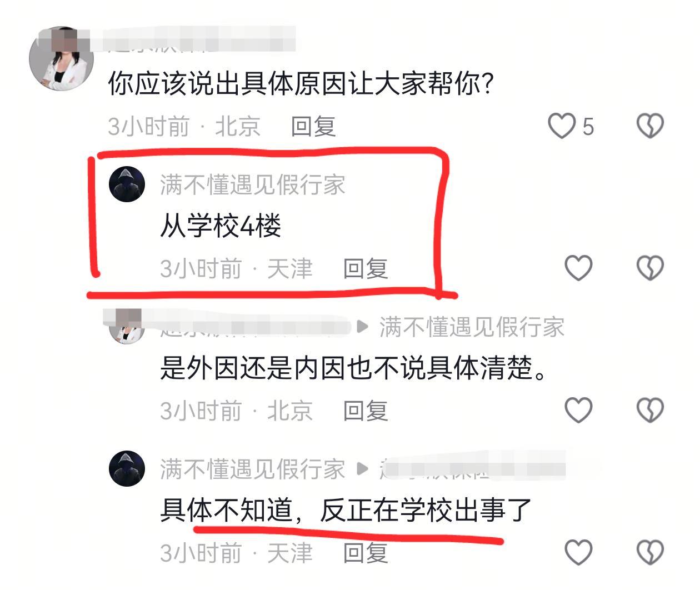The width and height of the screenshot is (700, 590).
Task: Like the comment with 5 likes
Action: tap(562, 126)
